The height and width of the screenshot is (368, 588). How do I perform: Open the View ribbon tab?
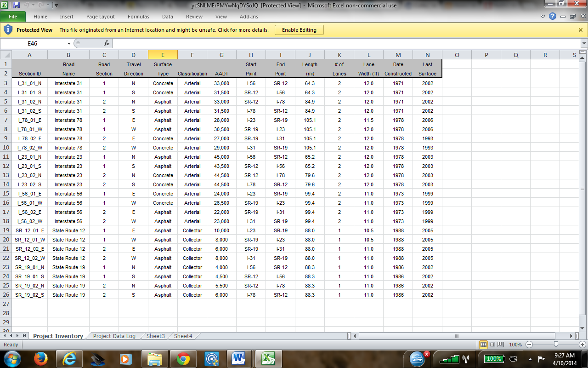(x=221, y=17)
